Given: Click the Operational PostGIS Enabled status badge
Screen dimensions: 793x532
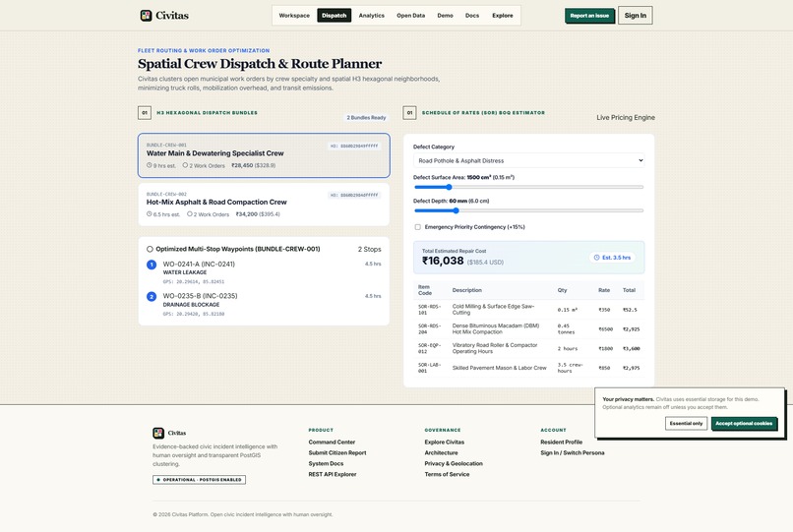Looking at the screenshot, I should (x=200, y=480).
